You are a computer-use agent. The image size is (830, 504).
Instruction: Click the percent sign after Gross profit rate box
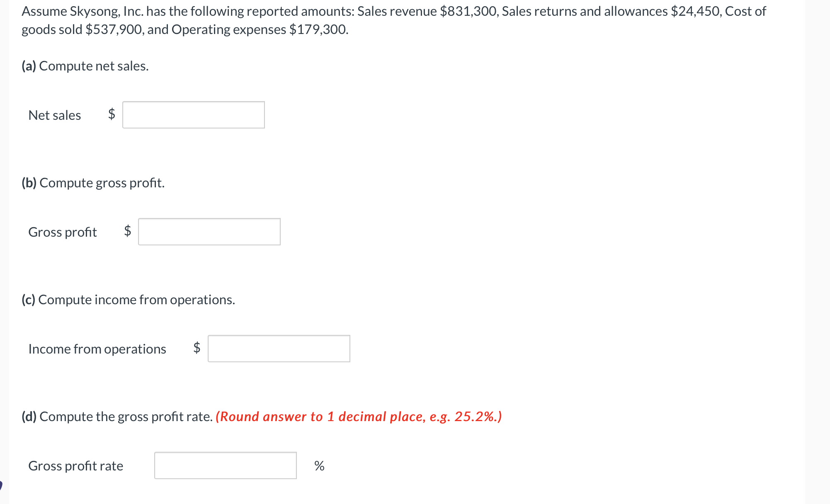pos(318,465)
